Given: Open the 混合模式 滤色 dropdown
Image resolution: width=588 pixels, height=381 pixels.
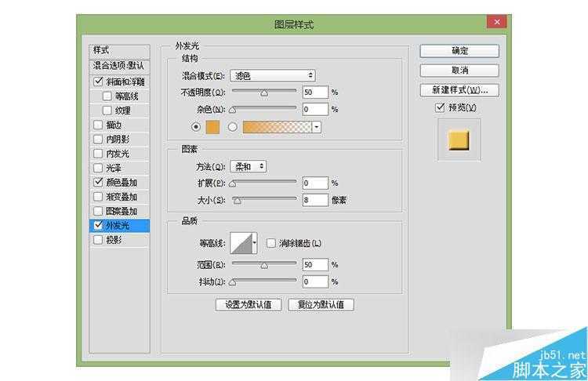Looking at the screenshot, I should (273, 75).
